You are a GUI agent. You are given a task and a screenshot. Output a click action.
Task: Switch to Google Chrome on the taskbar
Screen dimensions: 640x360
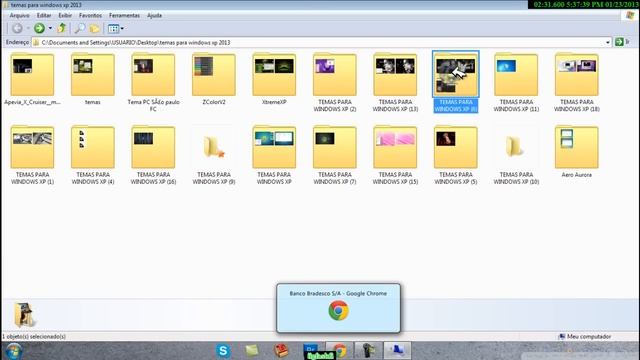pyautogui.click(x=340, y=351)
